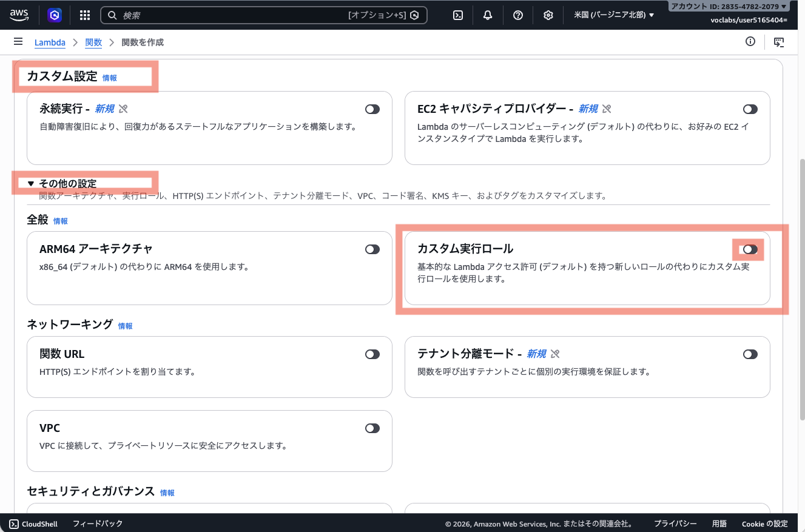Viewport: 805px width, 532px height.
Task: Click the panel icon right of the info circle
Action: pos(779,42)
